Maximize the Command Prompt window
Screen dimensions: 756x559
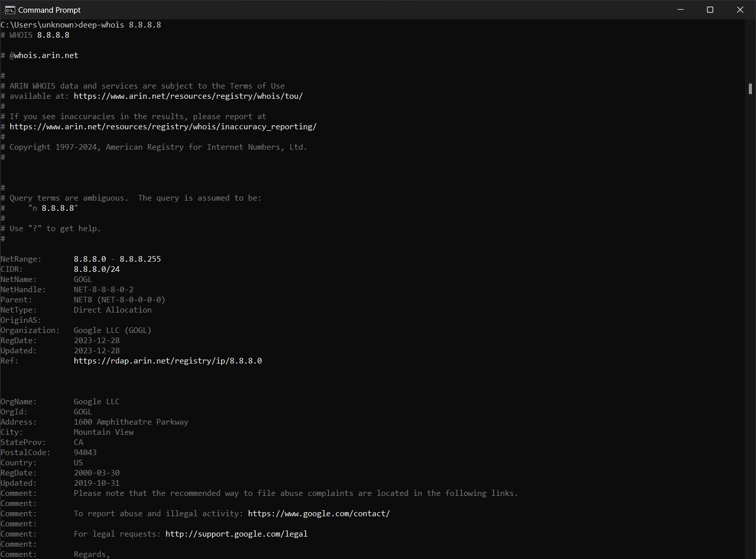pyautogui.click(x=710, y=9)
